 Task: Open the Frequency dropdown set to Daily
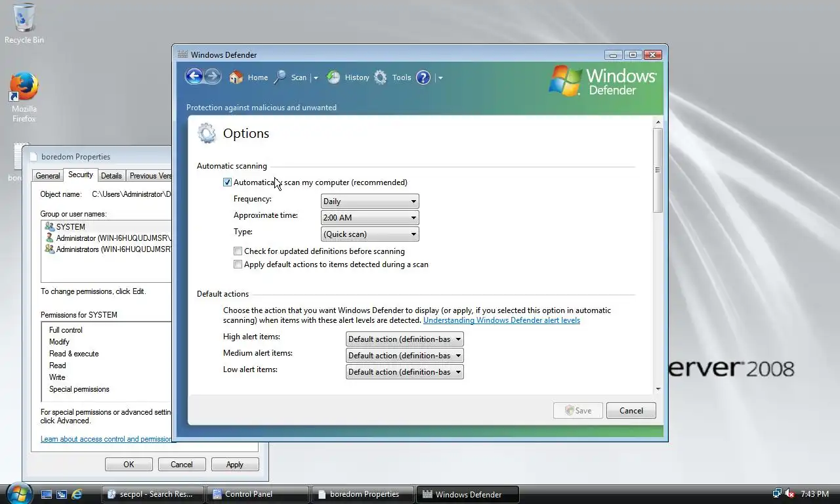coord(369,201)
